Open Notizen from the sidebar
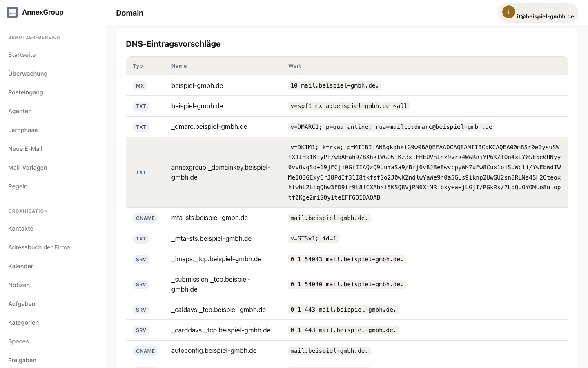Screen dimensions: 588x368 19,285
